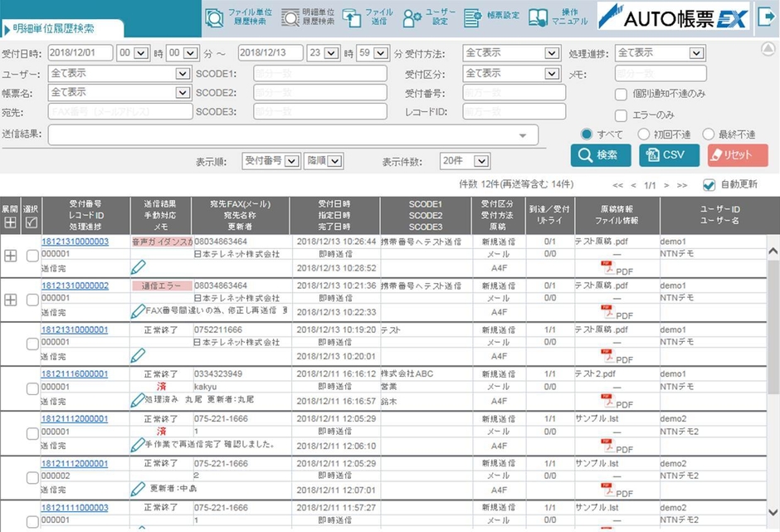Screen dimensions: 780x532
Task: Click the 検索 search button
Action: (x=602, y=154)
